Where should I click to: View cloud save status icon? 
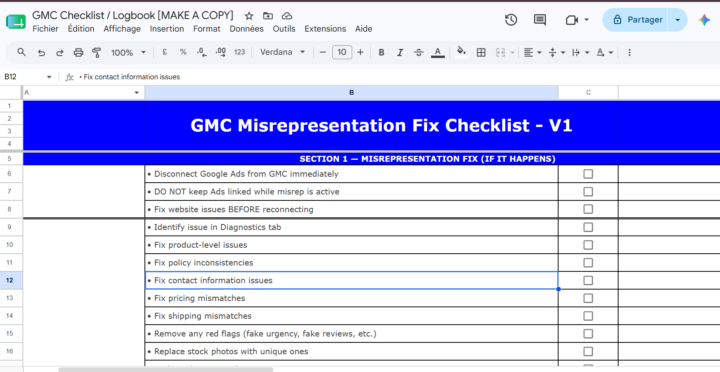[x=287, y=16]
